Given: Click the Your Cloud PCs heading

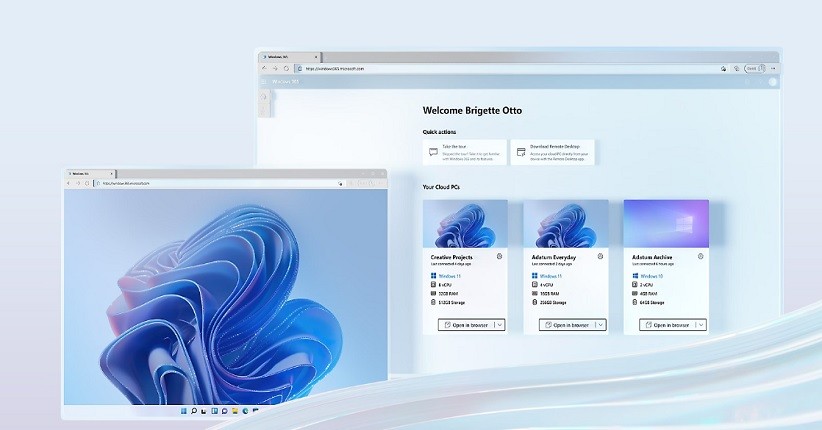Looking at the screenshot, I should click(441, 187).
